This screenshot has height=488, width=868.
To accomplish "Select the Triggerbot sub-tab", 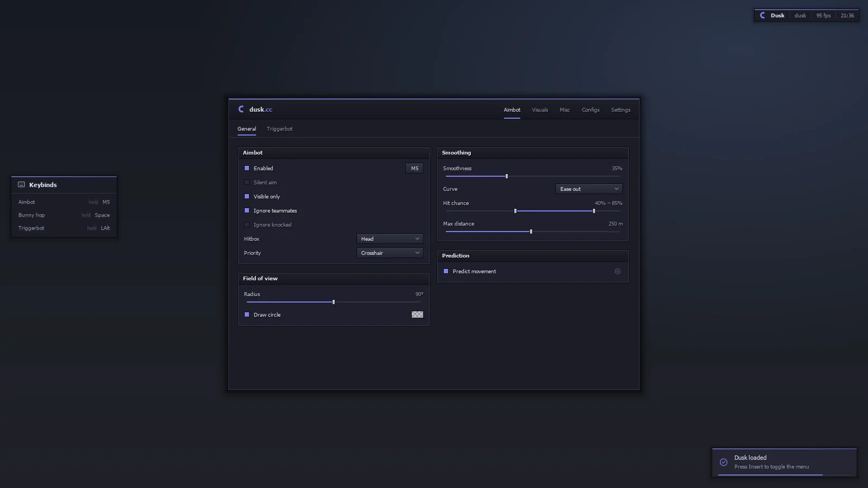I will pyautogui.click(x=279, y=129).
